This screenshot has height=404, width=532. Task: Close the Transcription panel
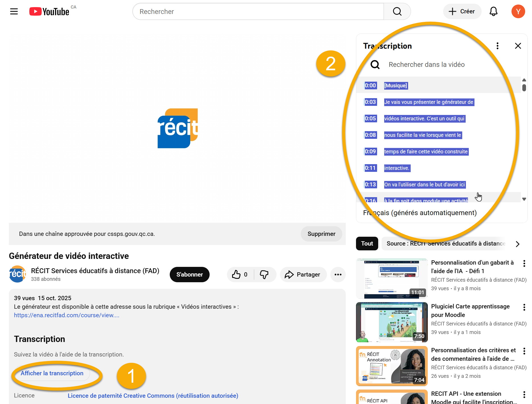tap(518, 46)
